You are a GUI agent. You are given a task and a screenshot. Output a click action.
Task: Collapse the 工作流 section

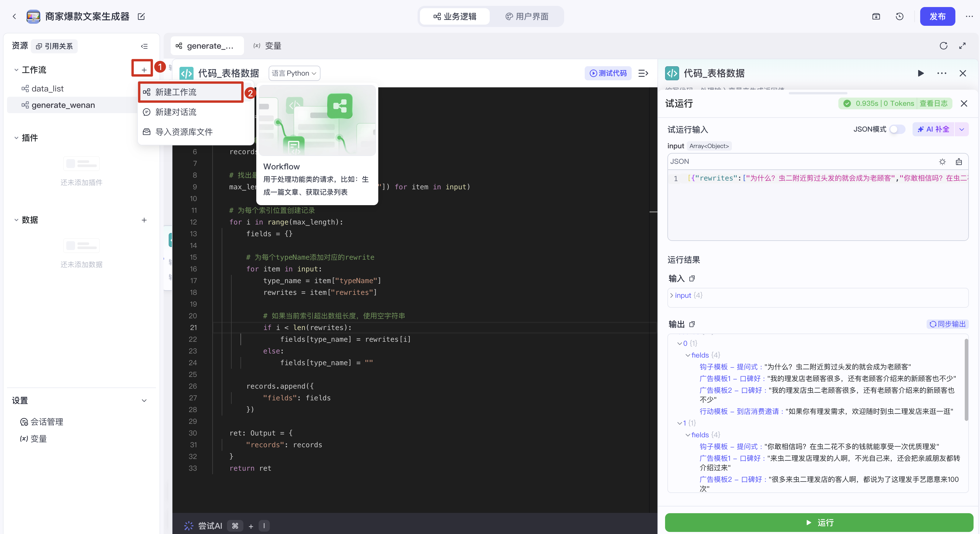coord(16,70)
